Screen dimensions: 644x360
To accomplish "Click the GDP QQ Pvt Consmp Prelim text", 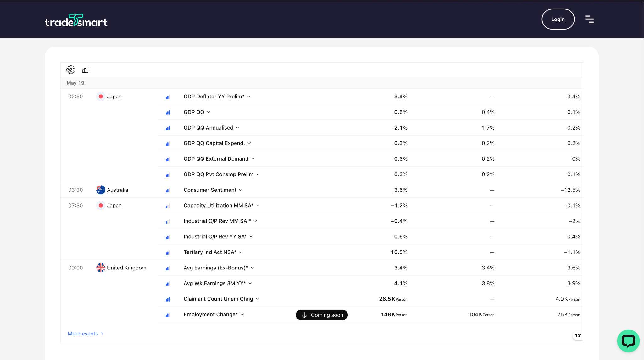I will (x=219, y=174).
